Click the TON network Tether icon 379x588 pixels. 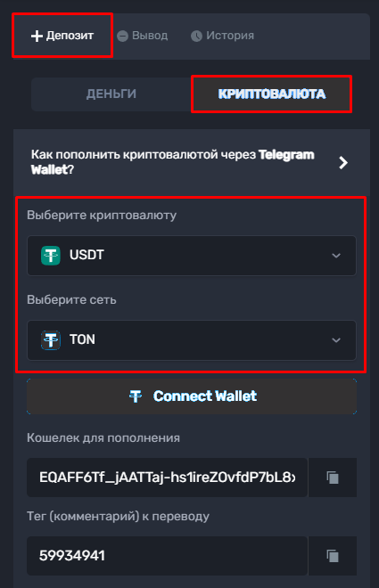(x=51, y=340)
